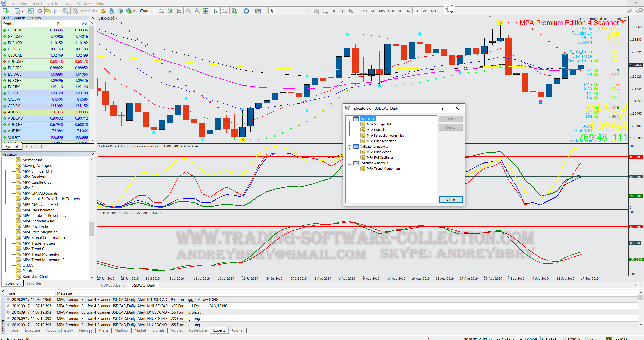Image resolution: width=644 pixels, height=340 pixels.
Task: Open the Data Window target icon
Action: click(x=40, y=11)
